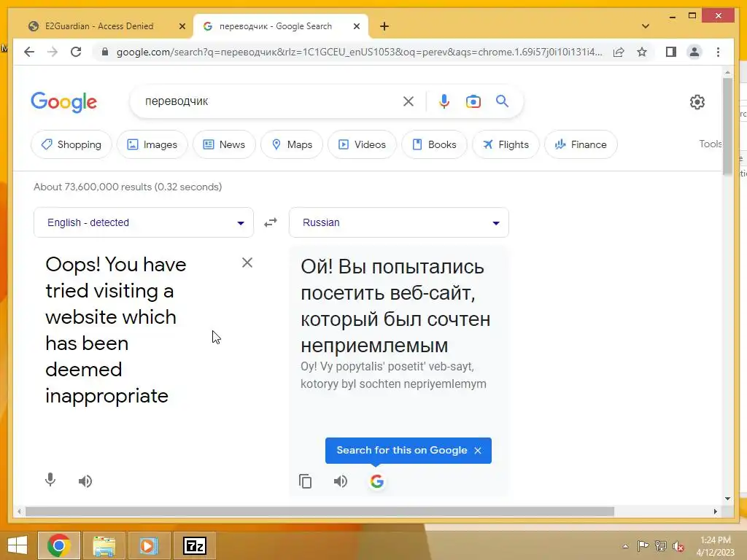This screenshot has height=560, width=747.
Task: Filter results by Maps
Action: coord(292,144)
